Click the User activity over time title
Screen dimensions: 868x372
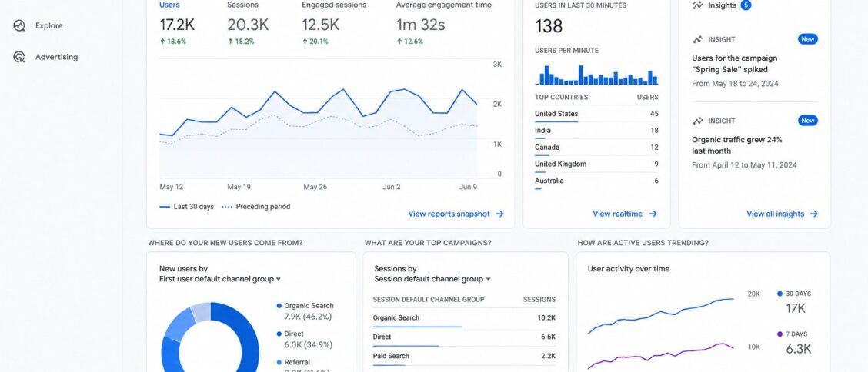click(x=629, y=269)
